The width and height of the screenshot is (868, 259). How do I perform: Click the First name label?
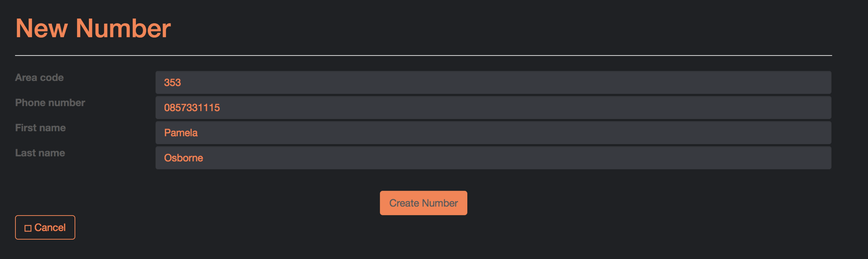click(x=40, y=128)
